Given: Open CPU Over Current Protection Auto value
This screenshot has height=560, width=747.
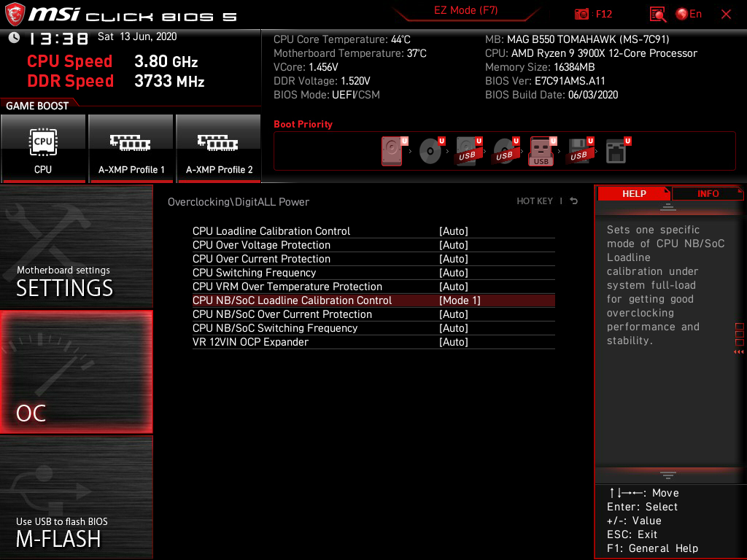Looking at the screenshot, I should pyautogui.click(x=454, y=259).
